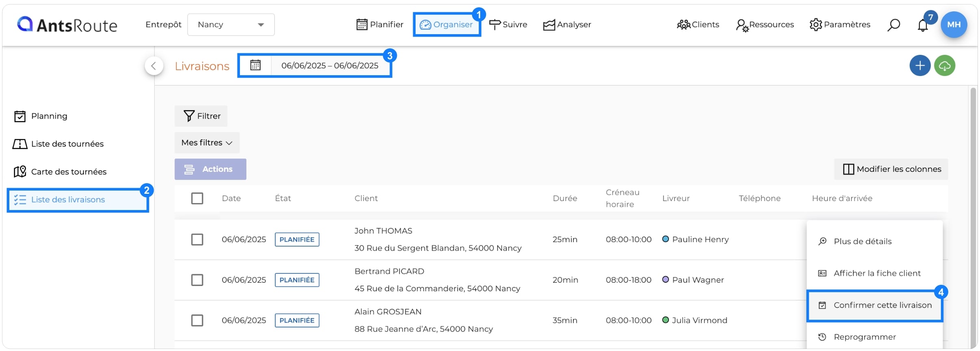This screenshot has height=351, width=980.
Task: Open the Clients section
Action: pyautogui.click(x=698, y=25)
